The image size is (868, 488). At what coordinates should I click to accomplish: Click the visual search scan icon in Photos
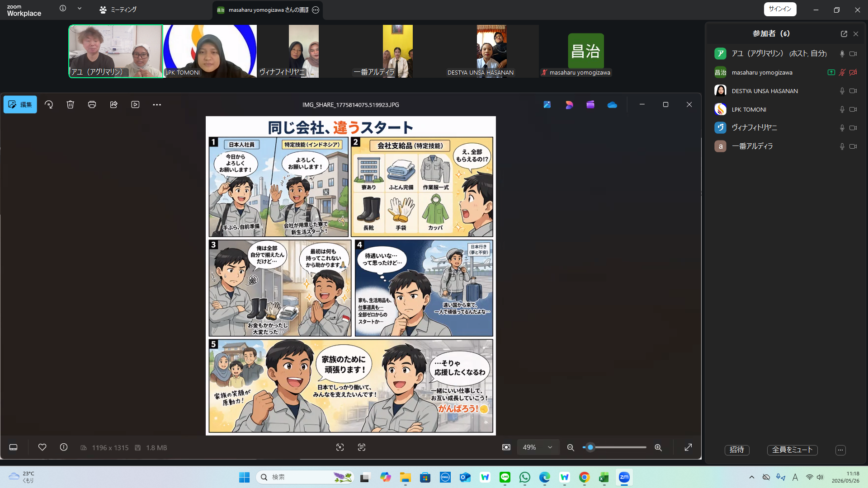pos(340,447)
